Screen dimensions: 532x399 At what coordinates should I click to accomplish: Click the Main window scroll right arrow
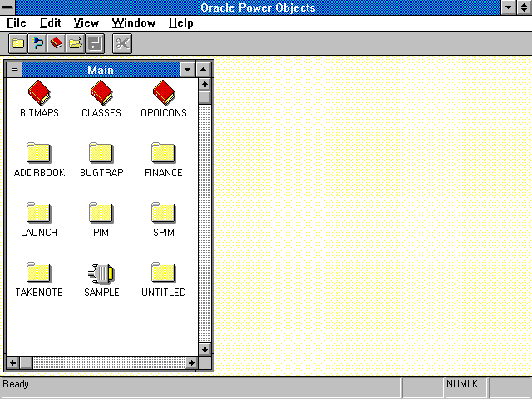[x=191, y=362]
